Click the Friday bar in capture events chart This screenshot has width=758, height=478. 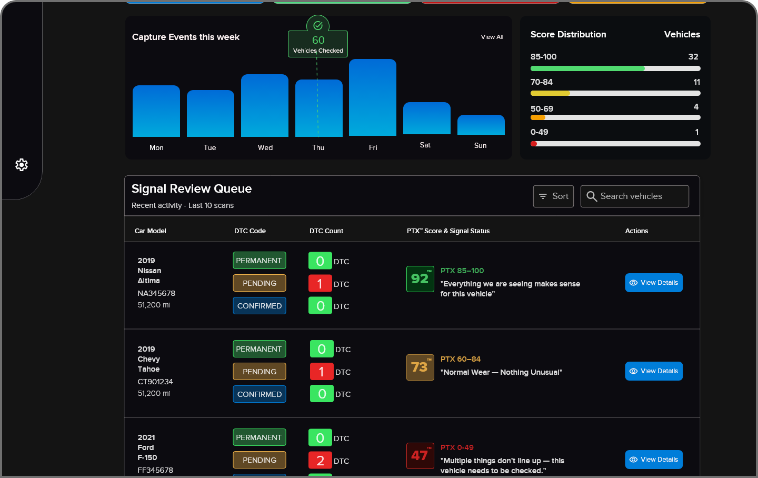(372, 98)
